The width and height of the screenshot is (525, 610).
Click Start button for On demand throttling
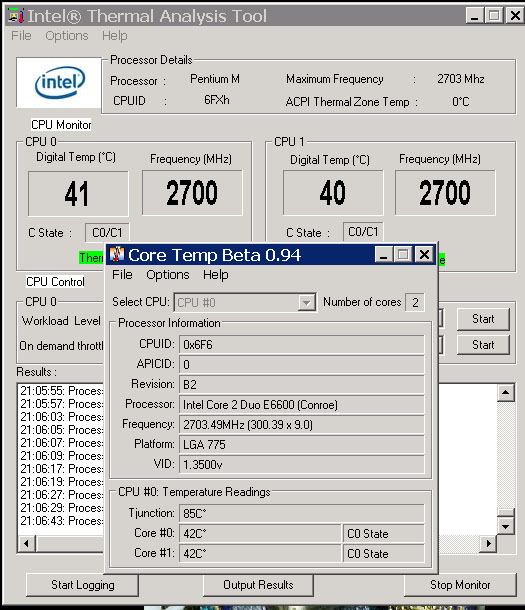coord(483,345)
